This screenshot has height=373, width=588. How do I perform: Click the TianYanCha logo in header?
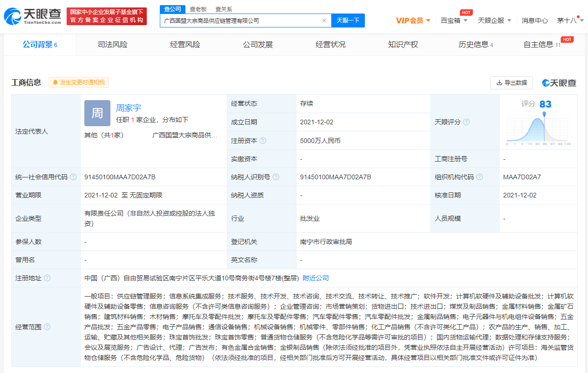pyautogui.click(x=33, y=16)
